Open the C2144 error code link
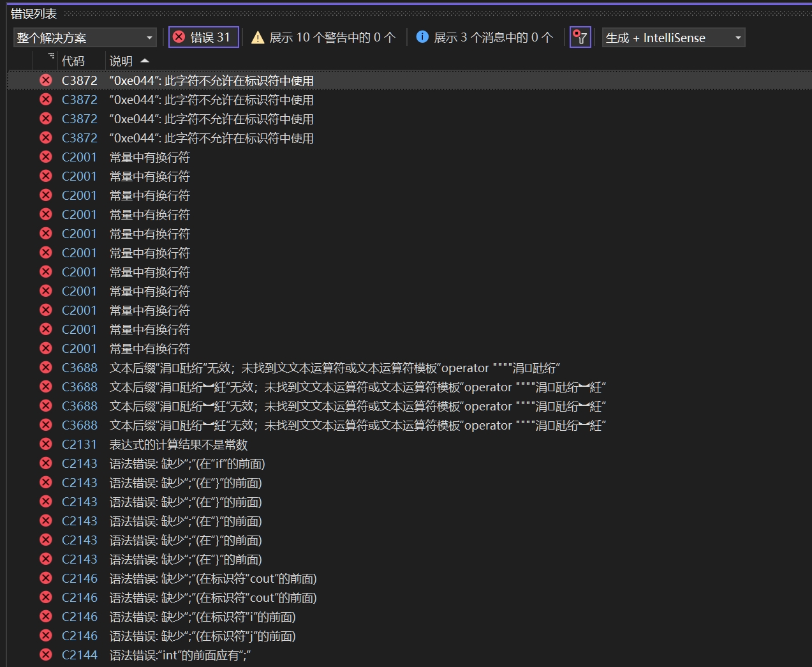The width and height of the screenshot is (812, 667). 79,655
